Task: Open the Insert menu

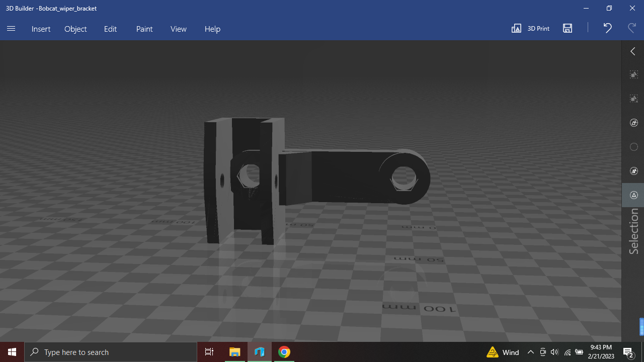Action: tap(41, 29)
